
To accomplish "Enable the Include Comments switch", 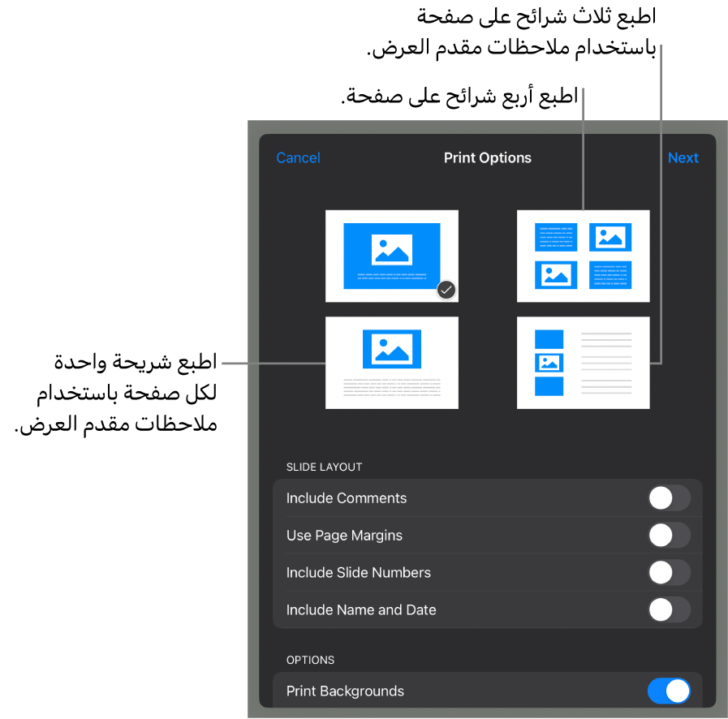I will [669, 498].
